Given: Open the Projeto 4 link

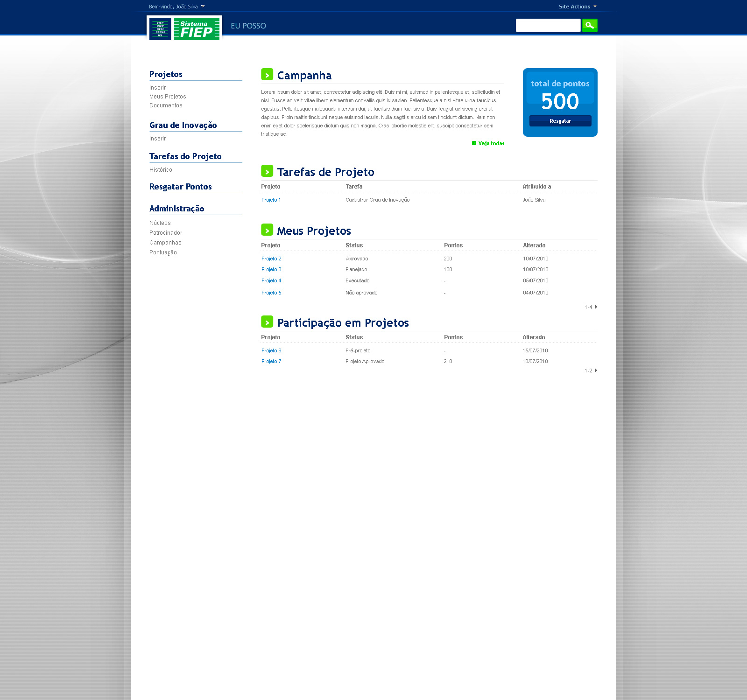Looking at the screenshot, I should pyautogui.click(x=271, y=280).
